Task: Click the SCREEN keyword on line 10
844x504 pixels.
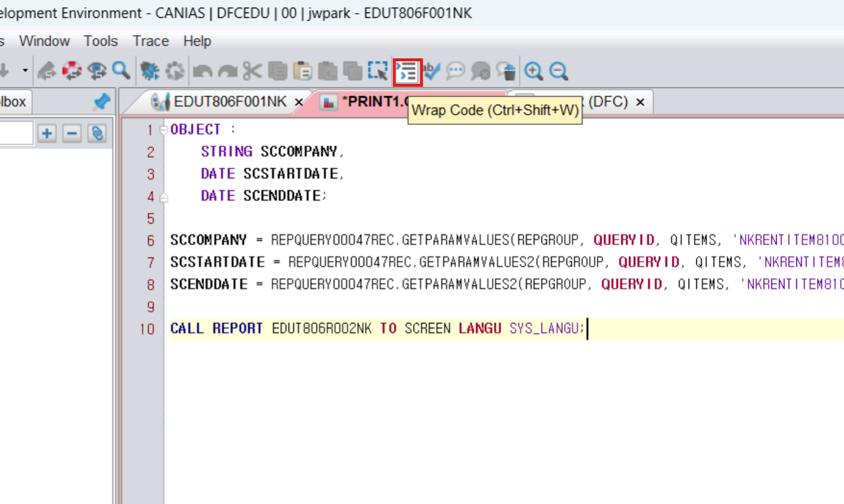Action: 428,328
